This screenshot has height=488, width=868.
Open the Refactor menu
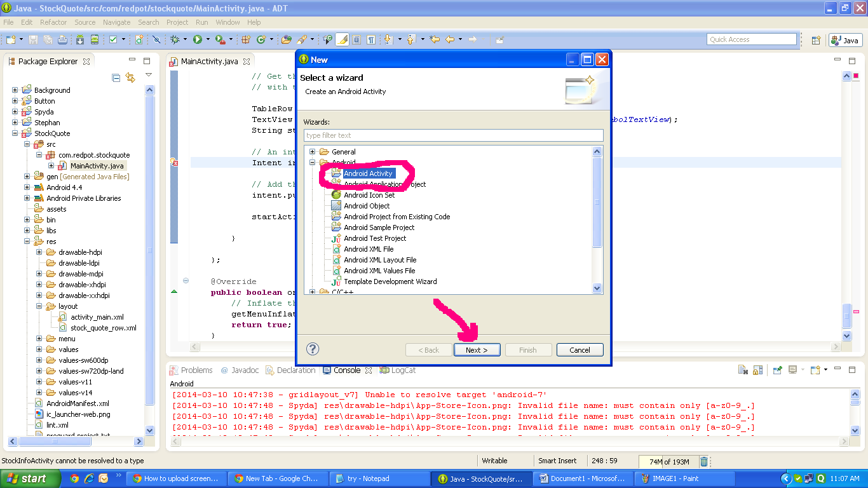click(x=53, y=22)
